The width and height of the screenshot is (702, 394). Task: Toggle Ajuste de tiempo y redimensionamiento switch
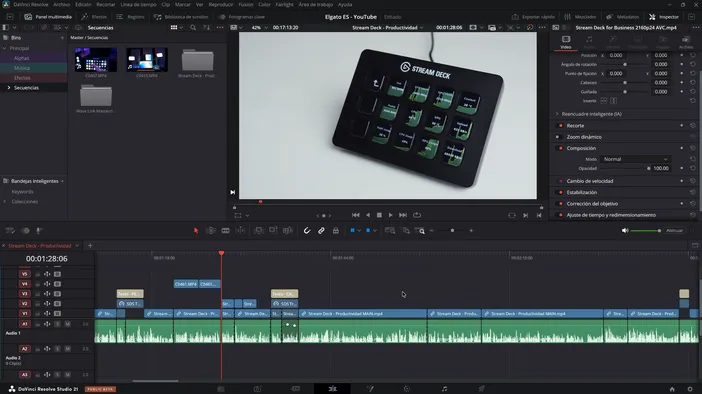click(x=560, y=215)
